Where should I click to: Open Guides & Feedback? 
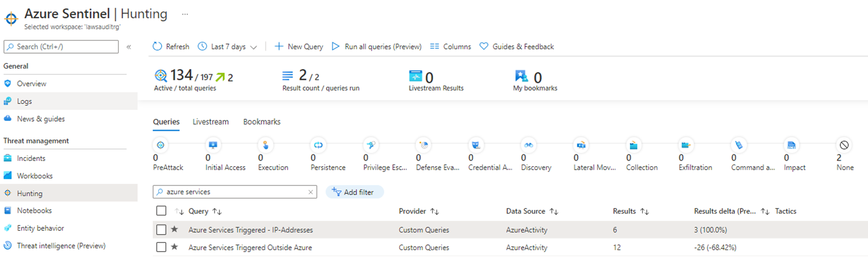[517, 47]
